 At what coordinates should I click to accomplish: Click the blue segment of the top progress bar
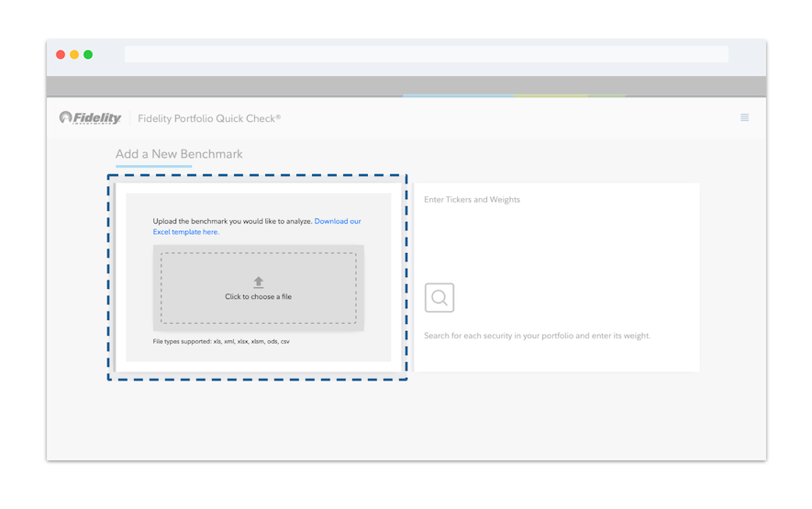pos(458,95)
